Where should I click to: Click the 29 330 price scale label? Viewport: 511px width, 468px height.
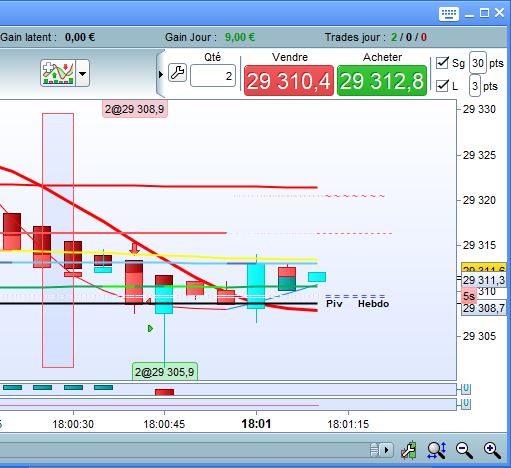click(479, 109)
